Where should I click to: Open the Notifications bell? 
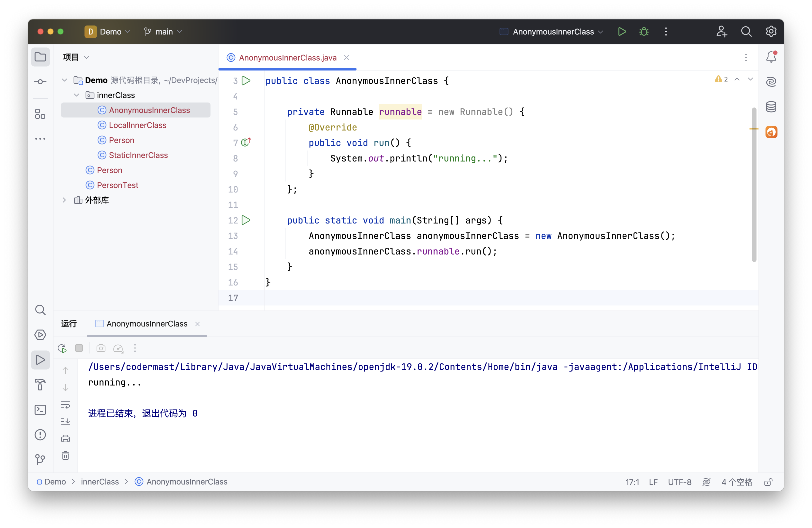pyautogui.click(x=771, y=57)
